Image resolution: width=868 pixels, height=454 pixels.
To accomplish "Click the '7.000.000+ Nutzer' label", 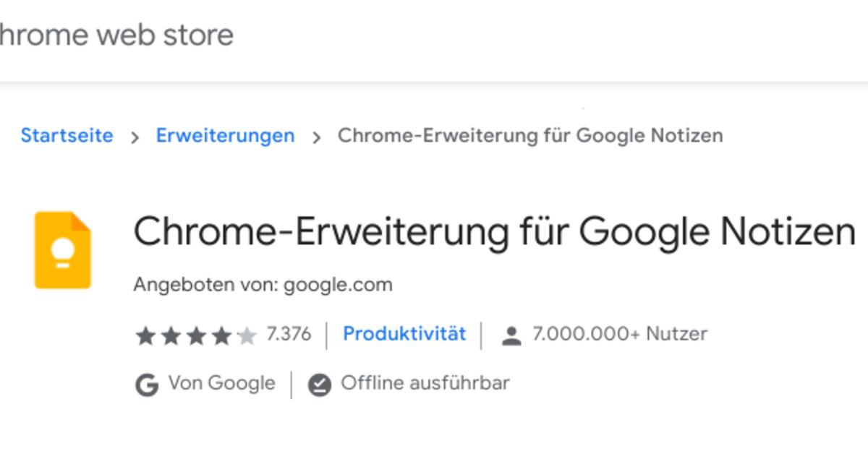I will pyautogui.click(x=618, y=334).
